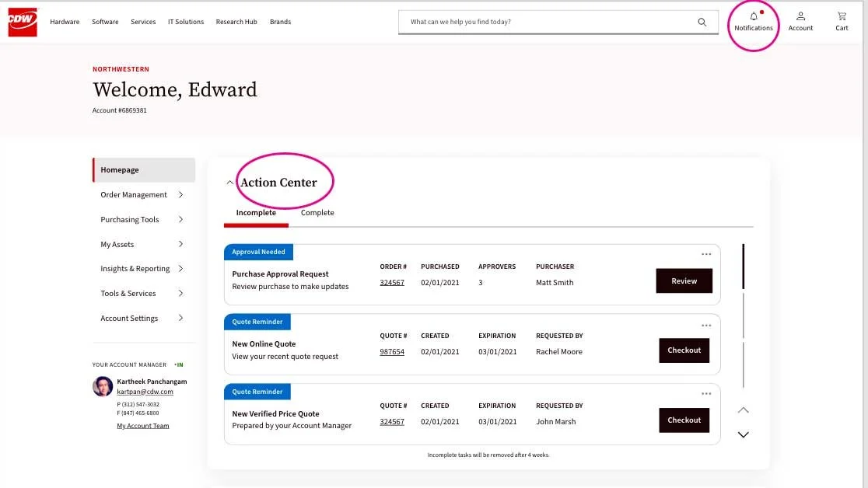The width and height of the screenshot is (868, 488).
Task: Switch to the Incomplete tab
Action: [256, 213]
